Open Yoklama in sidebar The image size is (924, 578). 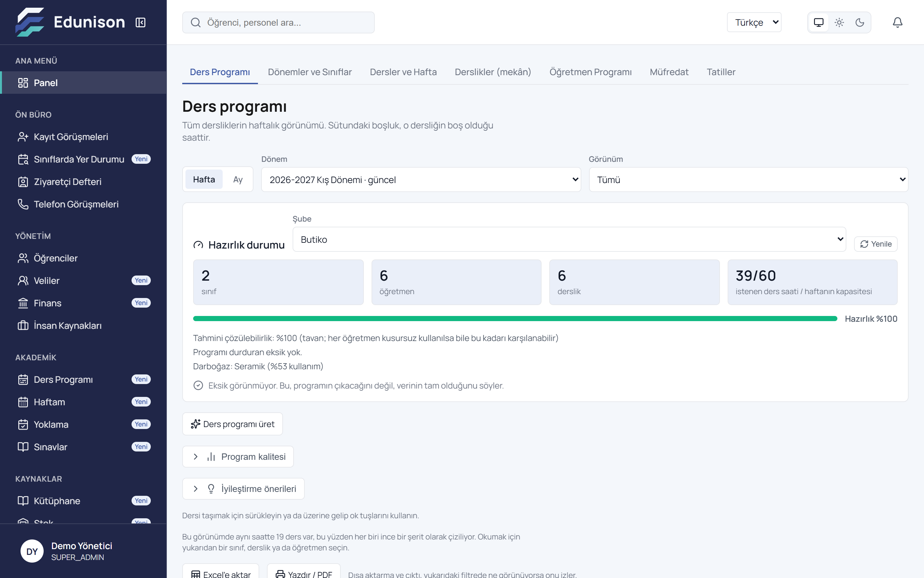(x=84, y=424)
